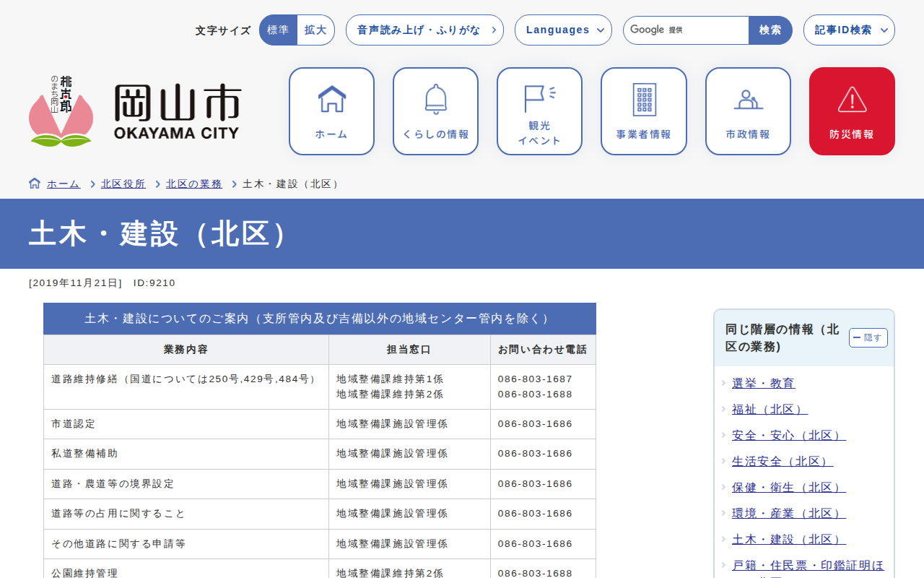Go to 北区の業務 breadcrumb link

tap(194, 184)
